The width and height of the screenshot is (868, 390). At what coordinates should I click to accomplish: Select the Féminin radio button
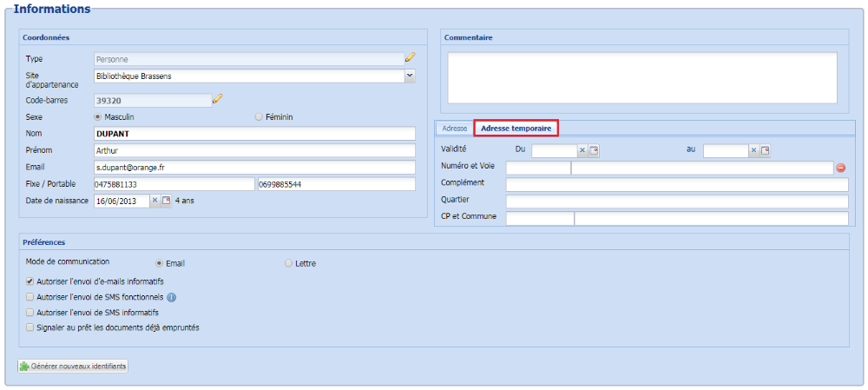259,116
